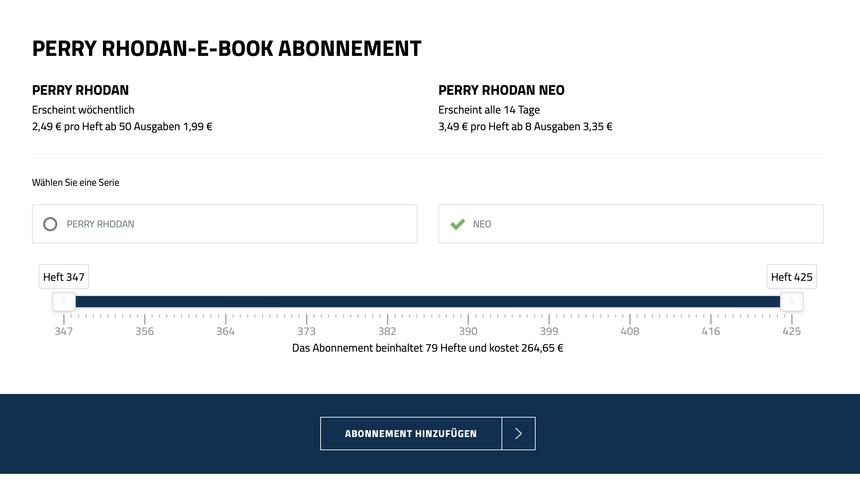Viewport: 860px width, 504px height.
Task: Click the right slider handle at Heft 425
Action: point(792,302)
